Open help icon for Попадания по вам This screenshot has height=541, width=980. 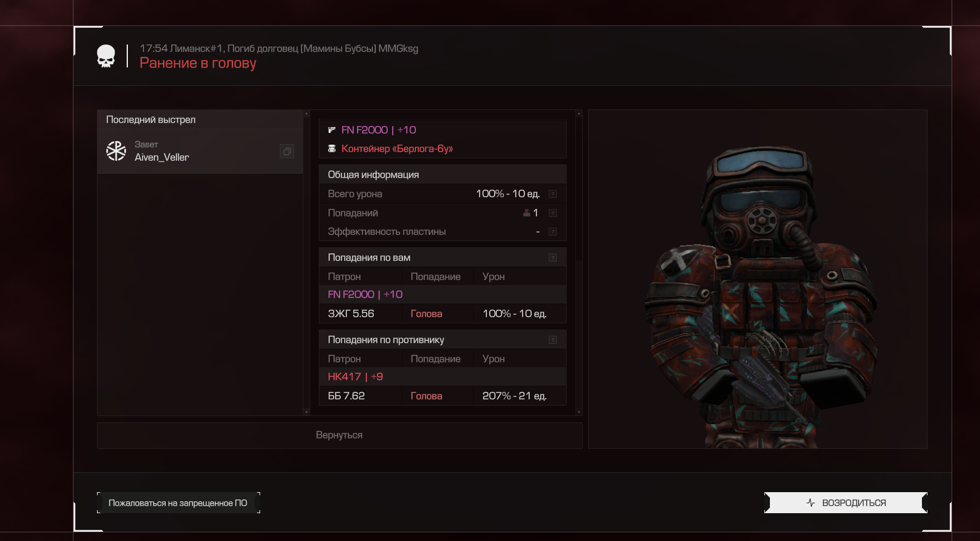553,258
